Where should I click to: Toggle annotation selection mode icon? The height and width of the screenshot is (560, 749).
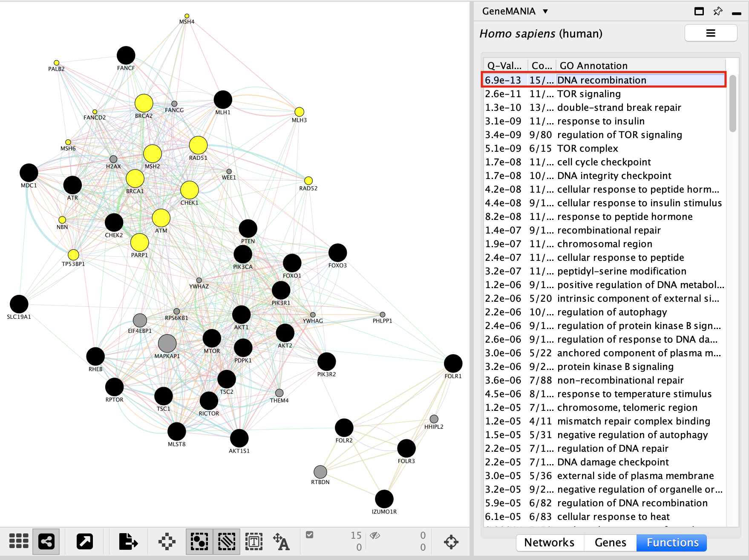coord(254,541)
